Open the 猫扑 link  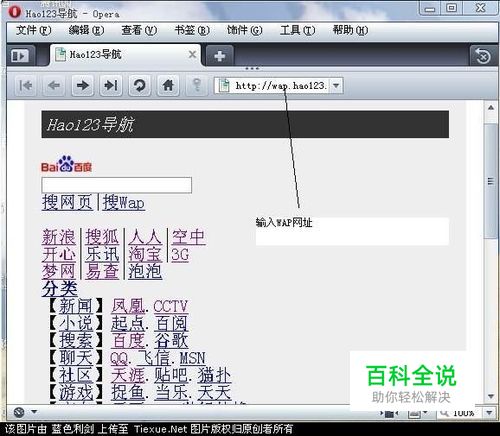point(214,375)
